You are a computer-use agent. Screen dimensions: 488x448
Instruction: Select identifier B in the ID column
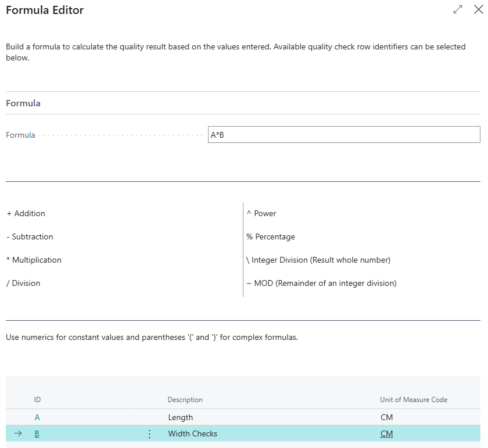[x=37, y=434]
